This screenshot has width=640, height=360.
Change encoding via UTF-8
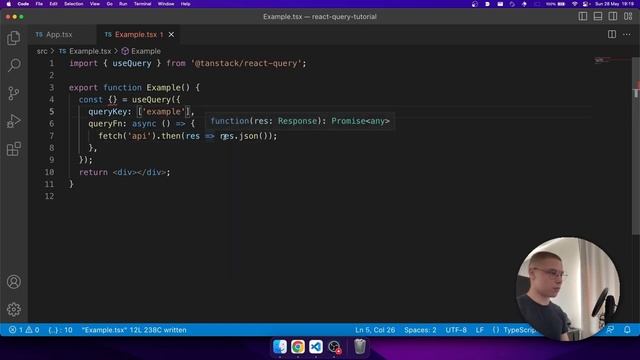tap(456, 330)
